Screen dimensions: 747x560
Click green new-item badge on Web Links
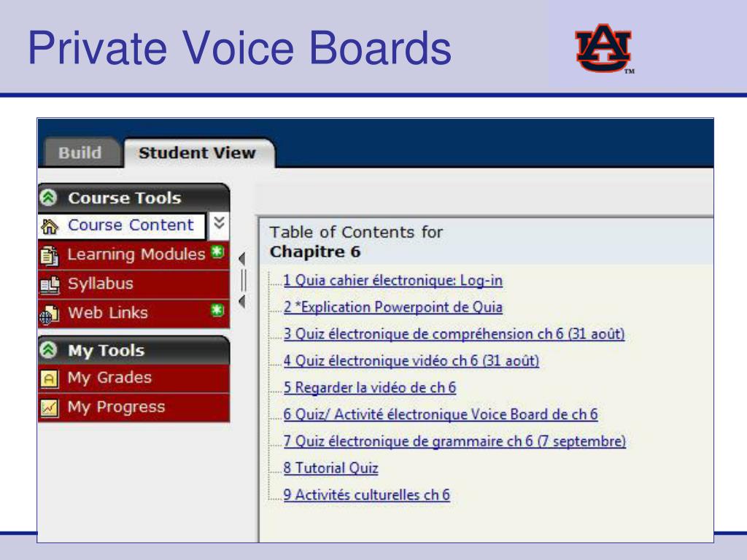point(217,310)
